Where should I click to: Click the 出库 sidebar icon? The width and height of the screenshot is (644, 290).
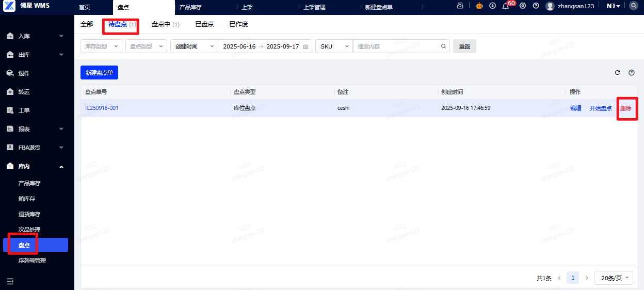(x=10, y=55)
